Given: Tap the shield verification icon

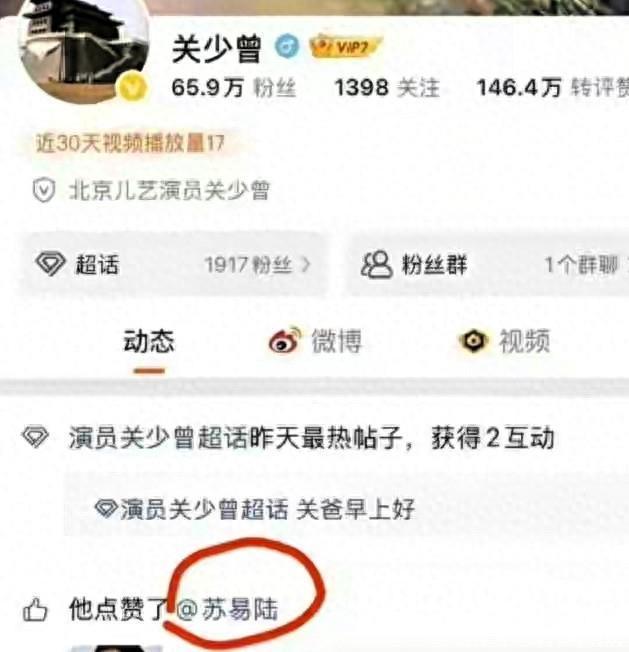Looking at the screenshot, I should 44,190.
